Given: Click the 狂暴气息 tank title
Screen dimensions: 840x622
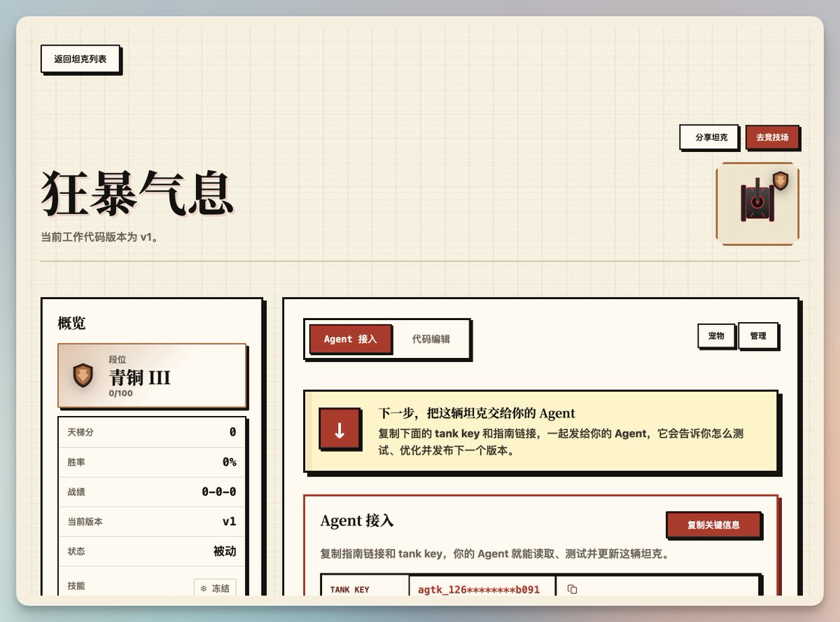Looking at the screenshot, I should point(136,193).
